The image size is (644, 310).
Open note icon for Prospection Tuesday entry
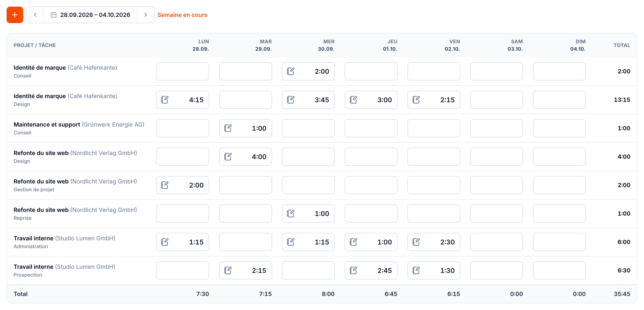tap(228, 271)
